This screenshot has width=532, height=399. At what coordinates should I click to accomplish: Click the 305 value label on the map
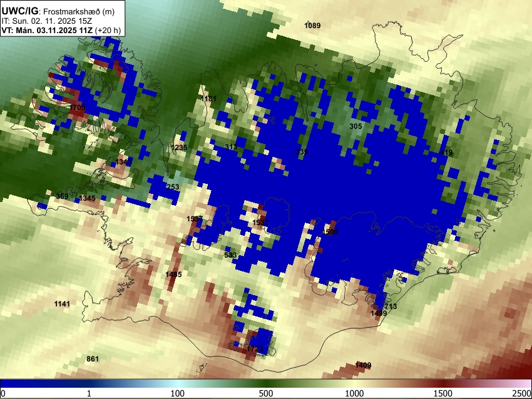coord(356,126)
